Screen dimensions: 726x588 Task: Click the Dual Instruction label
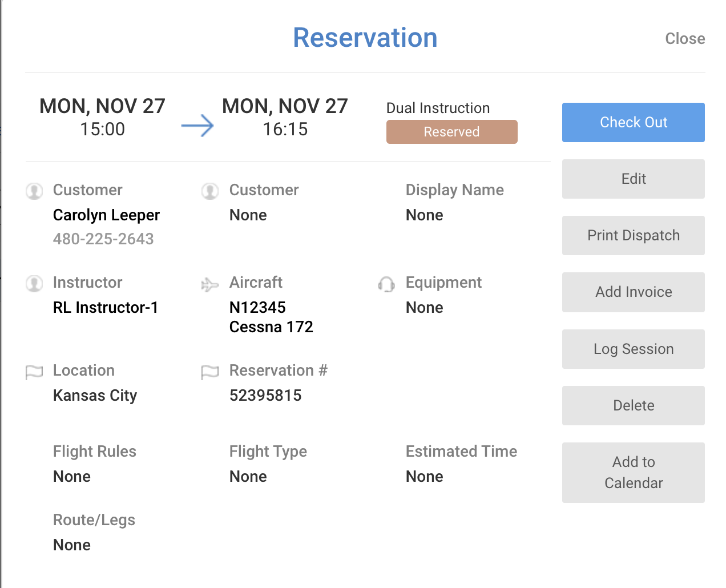click(x=438, y=108)
